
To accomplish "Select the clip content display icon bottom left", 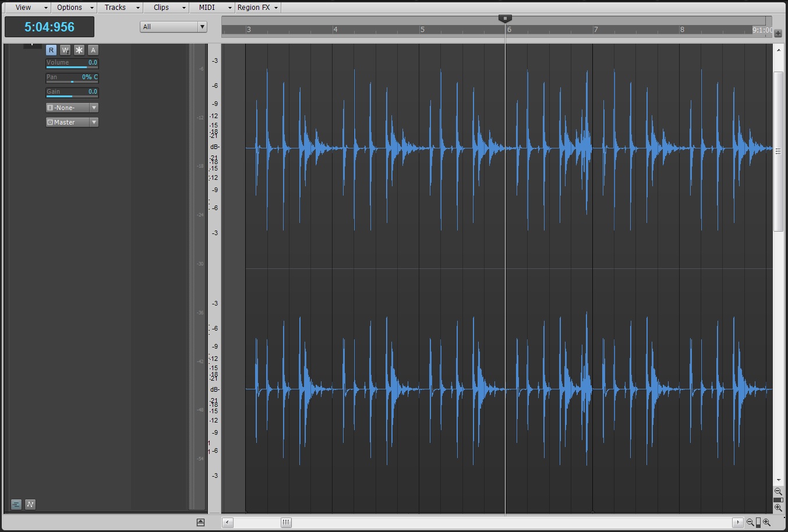I will pos(16,504).
